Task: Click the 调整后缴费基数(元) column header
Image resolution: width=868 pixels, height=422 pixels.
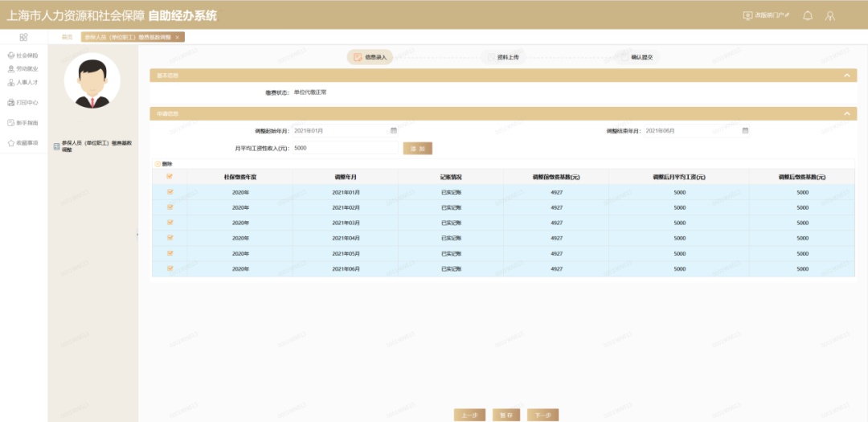Action: coord(802,177)
